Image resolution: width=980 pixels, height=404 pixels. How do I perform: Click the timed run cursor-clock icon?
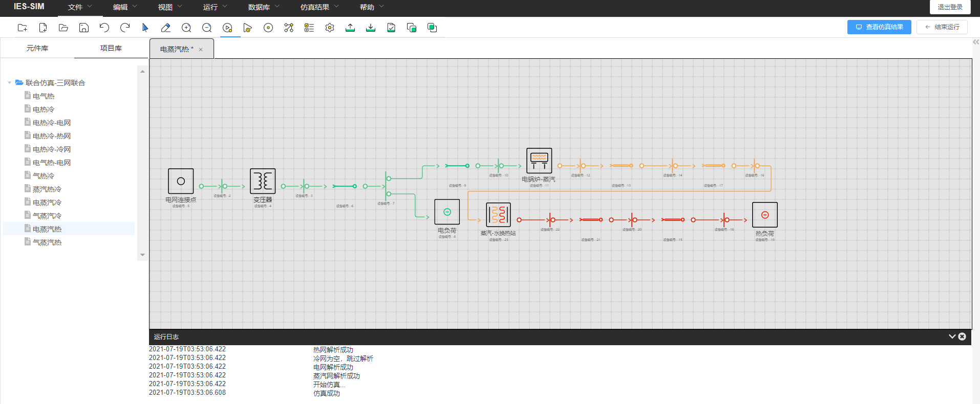248,28
